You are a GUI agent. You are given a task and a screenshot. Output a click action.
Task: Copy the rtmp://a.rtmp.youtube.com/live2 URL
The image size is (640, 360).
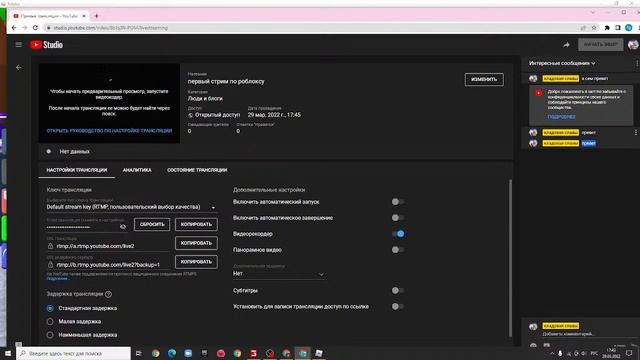[x=196, y=243]
